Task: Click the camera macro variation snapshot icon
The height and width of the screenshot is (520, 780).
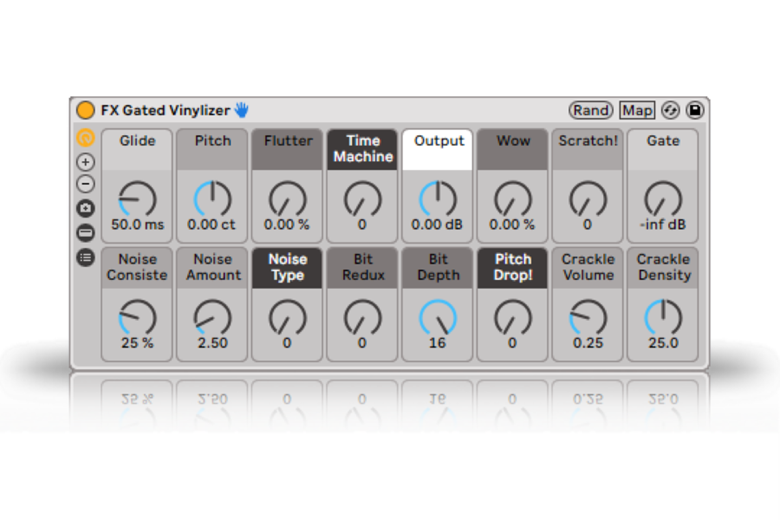Action: click(x=86, y=208)
